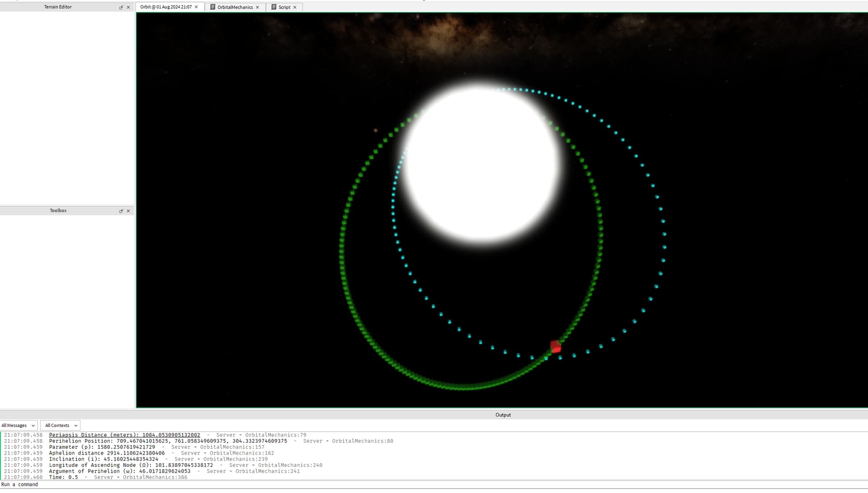
Task: Close the Orbit viewport tab
Action: (x=196, y=7)
